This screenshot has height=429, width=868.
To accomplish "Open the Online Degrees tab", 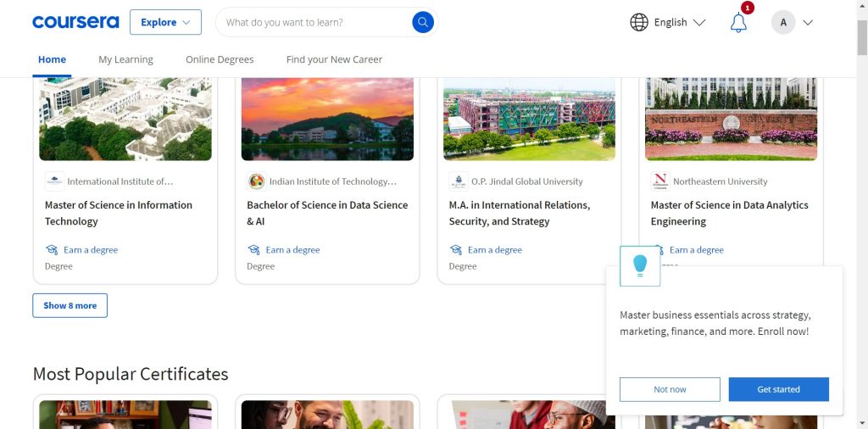I will point(220,59).
